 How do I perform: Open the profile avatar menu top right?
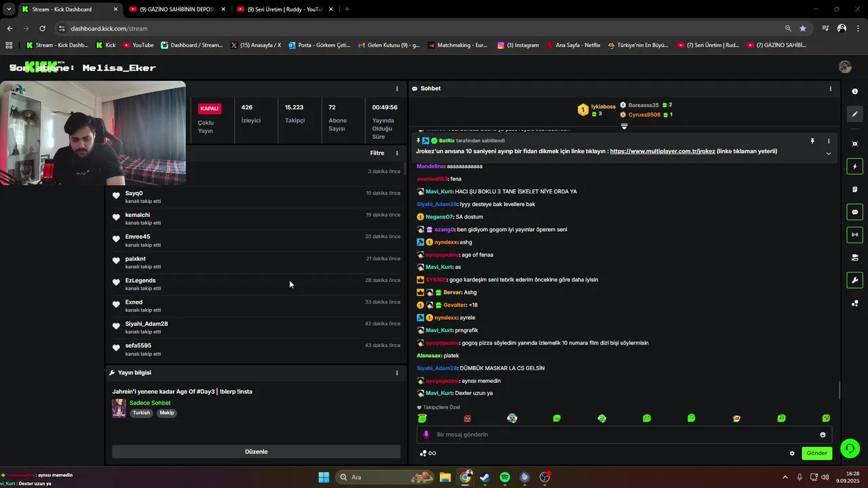pyautogui.click(x=845, y=66)
